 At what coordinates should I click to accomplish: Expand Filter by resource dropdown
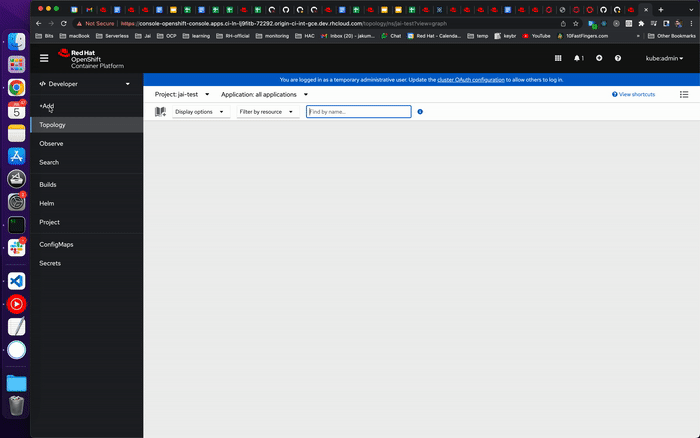pos(267,112)
